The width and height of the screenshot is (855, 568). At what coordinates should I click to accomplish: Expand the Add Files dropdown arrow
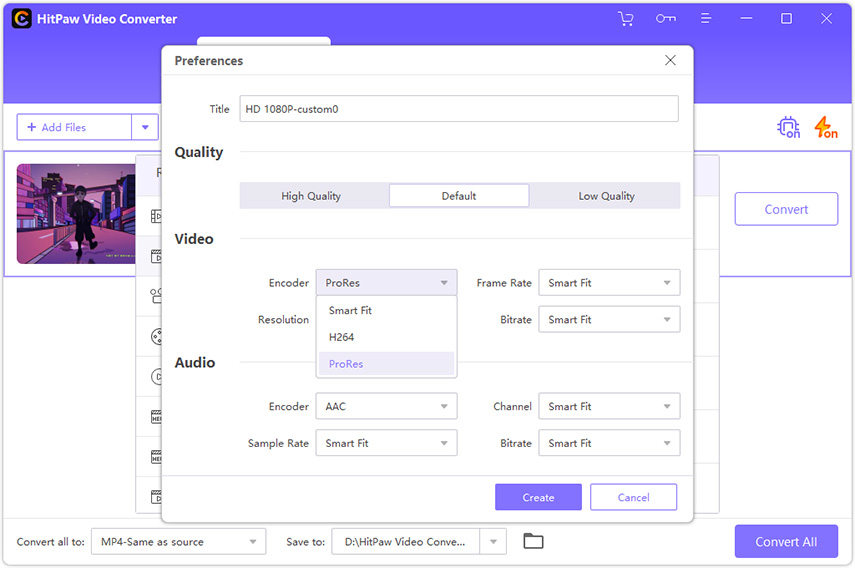click(145, 127)
